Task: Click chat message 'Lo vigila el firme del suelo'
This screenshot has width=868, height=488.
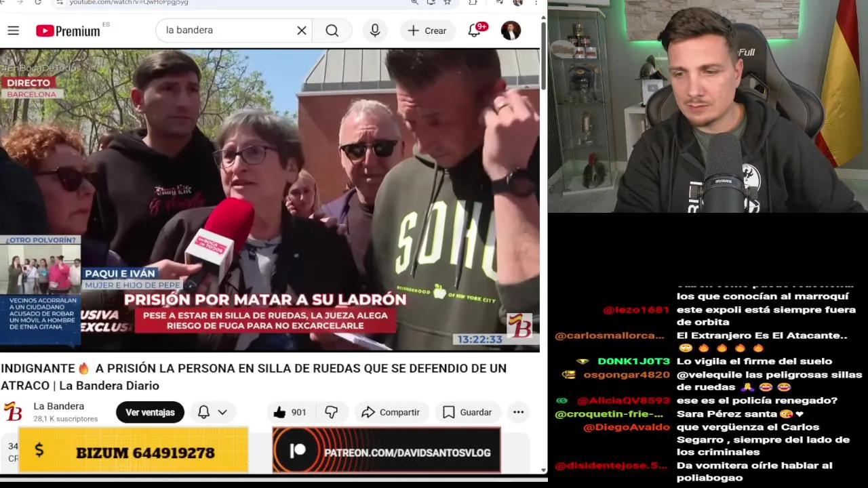Action: (754, 361)
